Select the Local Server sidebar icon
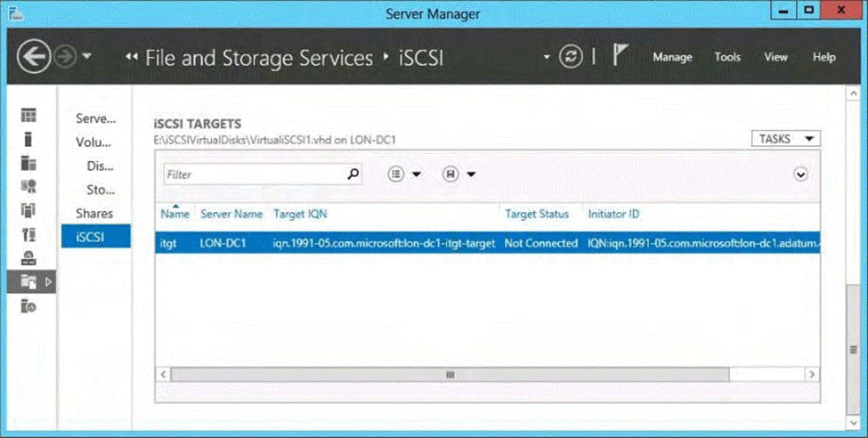Image resolution: width=868 pixels, height=438 pixels. point(29,139)
